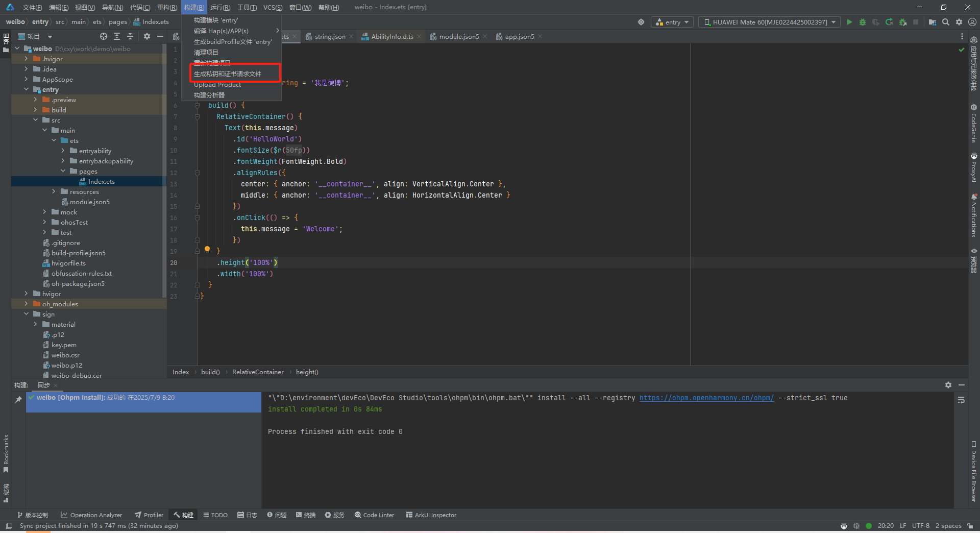This screenshot has height=533, width=980.
Task: Expand all icon in project panel header
Action: (x=117, y=36)
